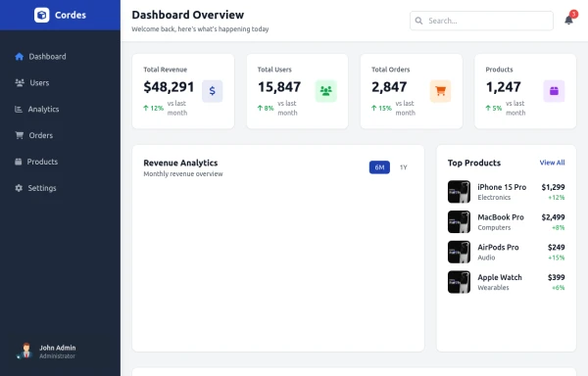Click the Users people icon in sidebar

(20, 83)
